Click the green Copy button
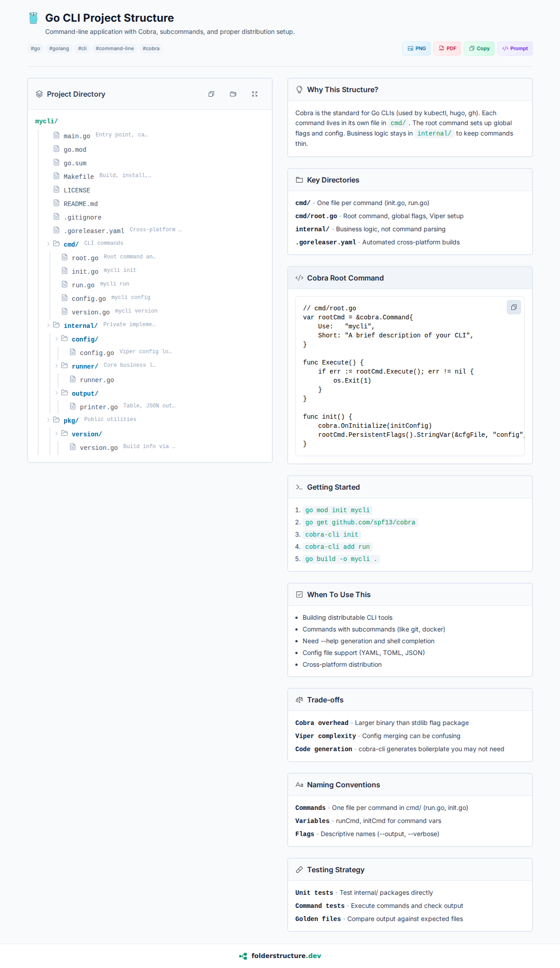560x968 pixels. point(479,48)
